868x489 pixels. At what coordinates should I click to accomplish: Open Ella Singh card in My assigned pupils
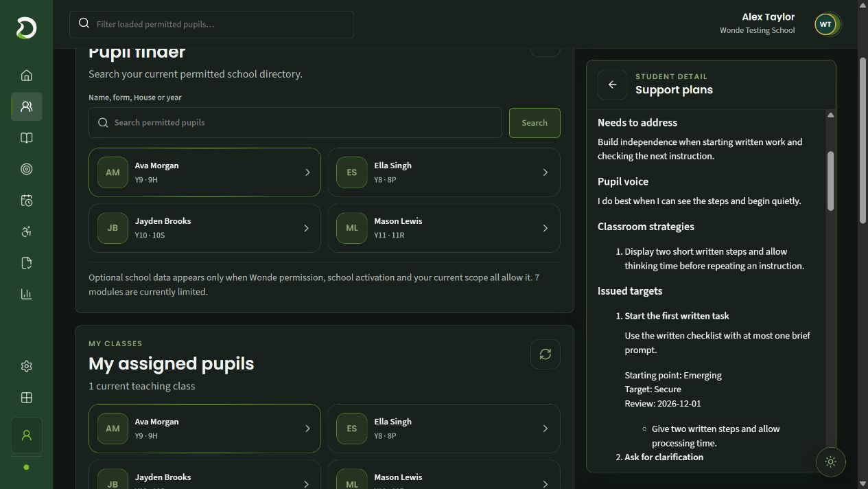click(444, 429)
